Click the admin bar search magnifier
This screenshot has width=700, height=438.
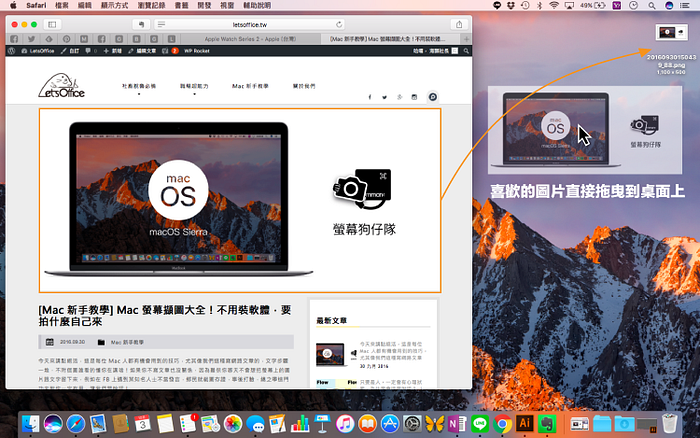tap(466, 51)
